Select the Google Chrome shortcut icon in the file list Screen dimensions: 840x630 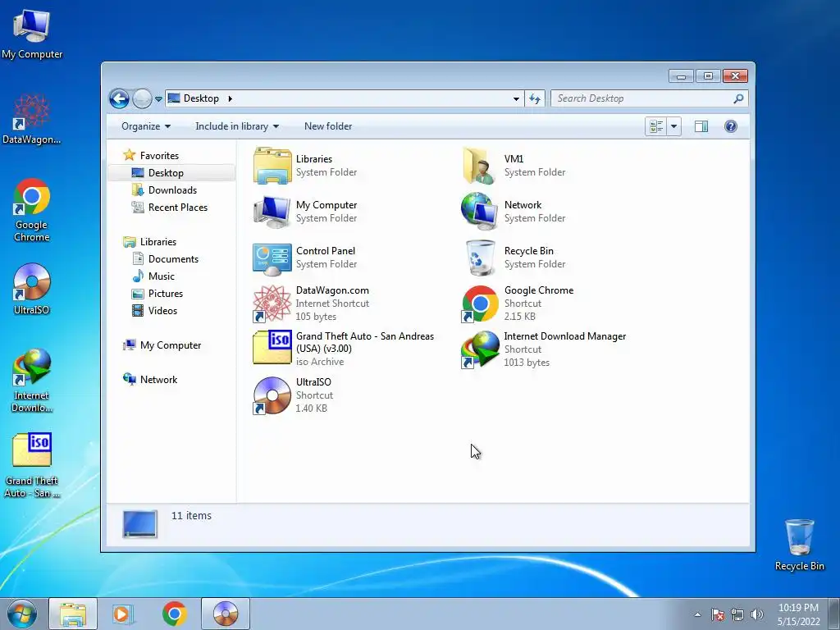click(480, 304)
